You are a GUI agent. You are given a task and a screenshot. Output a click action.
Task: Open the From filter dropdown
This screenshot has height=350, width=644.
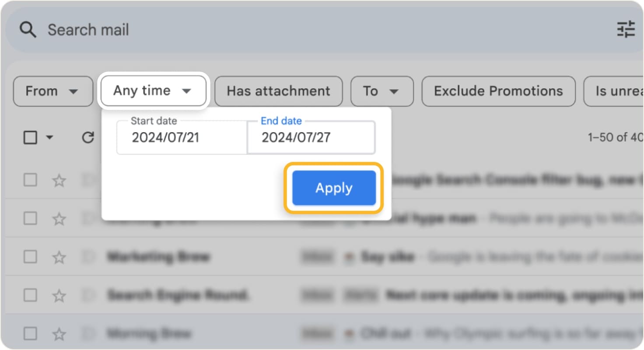click(x=53, y=91)
